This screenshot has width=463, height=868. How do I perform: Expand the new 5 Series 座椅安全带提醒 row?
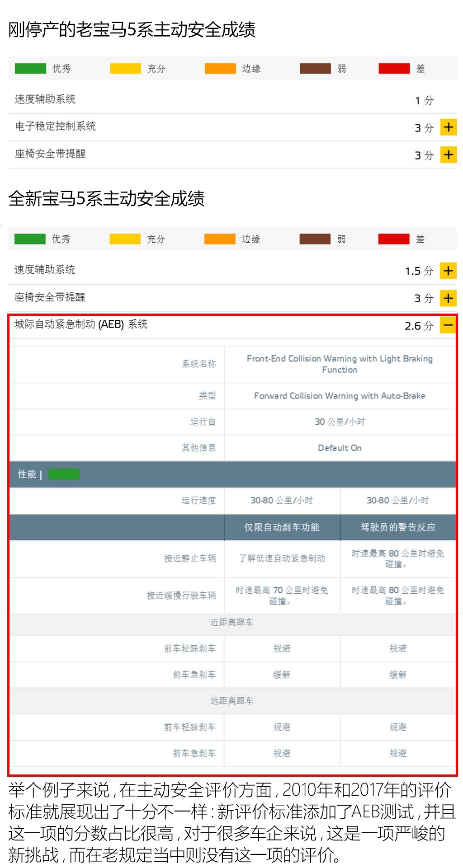coord(448,298)
